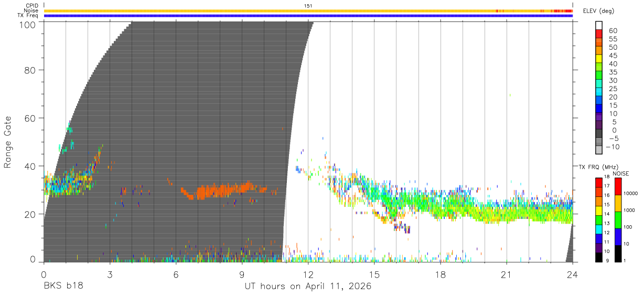Viewport: 644px width, 297px height.
Task: Click the '−5' label on ELEV colorbar
Action: [x=613, y=138]
